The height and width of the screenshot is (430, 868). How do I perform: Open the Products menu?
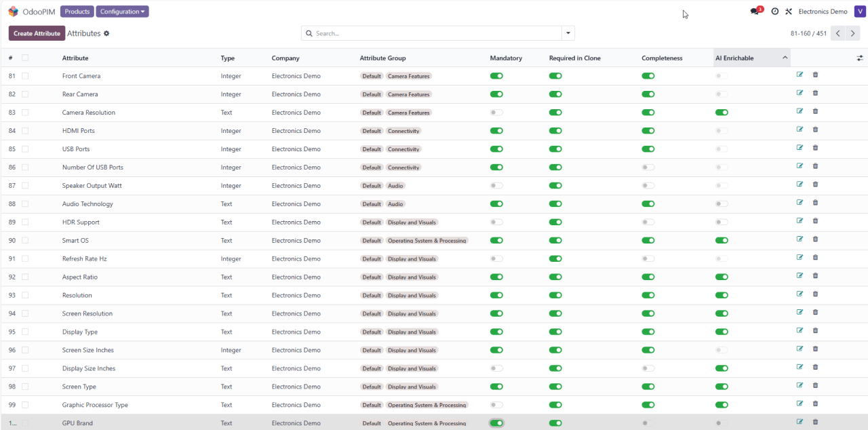(x=77, y=12)
